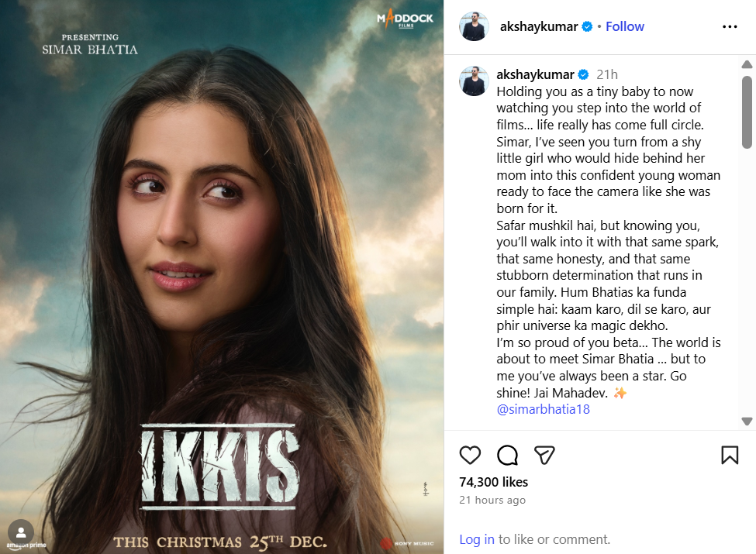The image size is (756, 554).
Task: Open akshaykumar profile from header username
Action: click(539, 26)
